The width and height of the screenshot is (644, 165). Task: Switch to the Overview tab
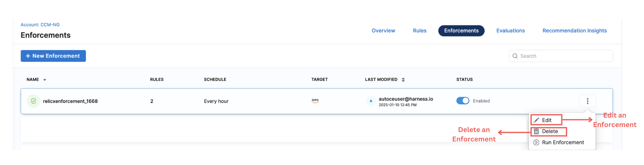click(383, 31)
